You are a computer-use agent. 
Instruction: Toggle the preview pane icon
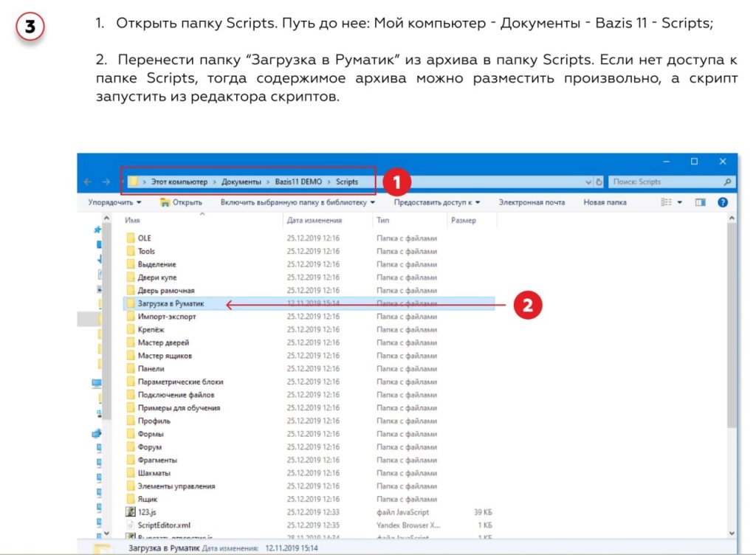[701, 202]
